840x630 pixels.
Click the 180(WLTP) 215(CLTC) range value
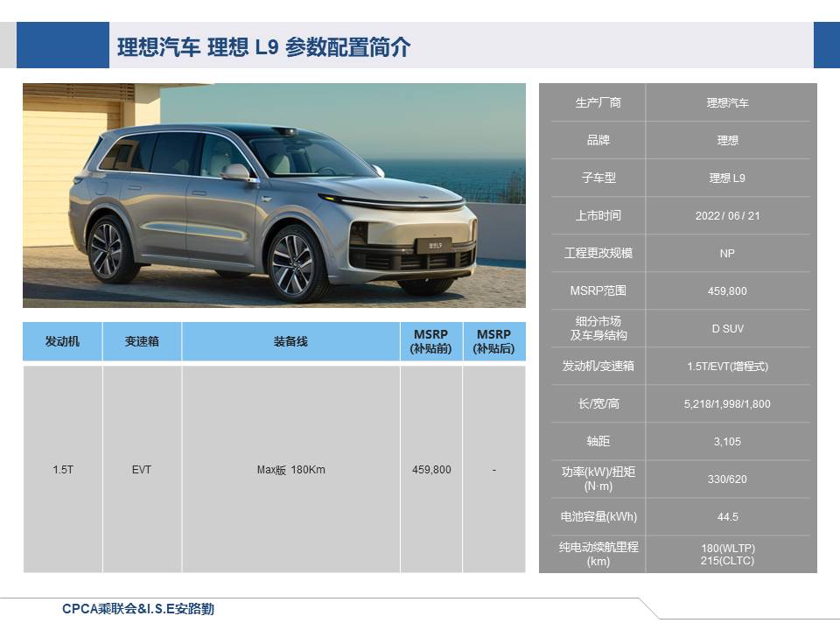(x=727, y=555)
